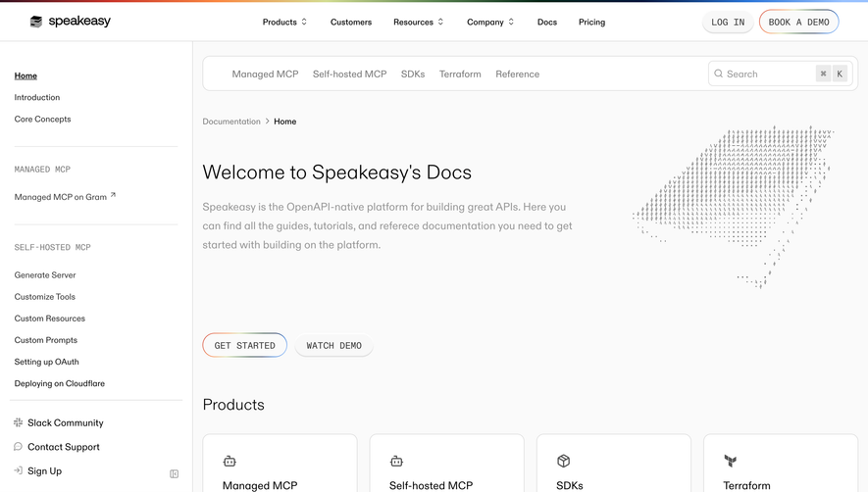Switch to the SDKs tab
The height and width of the screenshot is (492, 868).
tap(413, 74)
